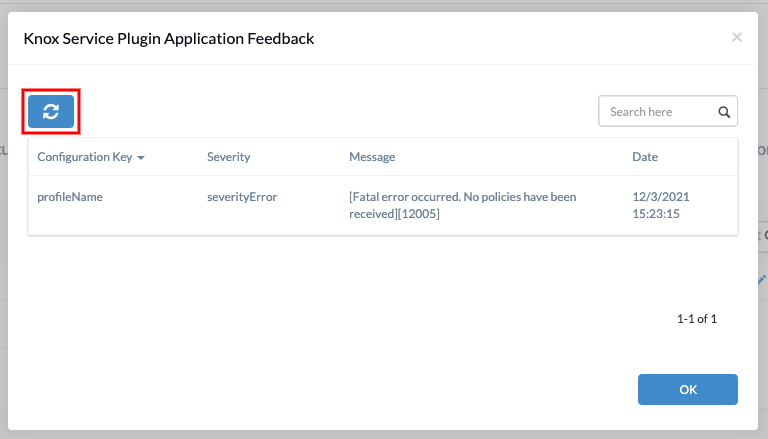
Task: Open the Fatal error occurred message
Action: click(462, 205)
